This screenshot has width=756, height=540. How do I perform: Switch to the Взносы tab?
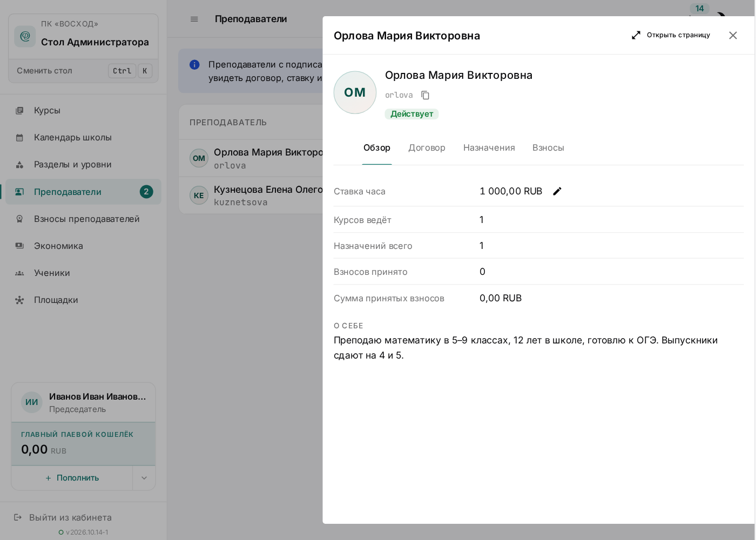pyautogui.click(x=548, y=148)
